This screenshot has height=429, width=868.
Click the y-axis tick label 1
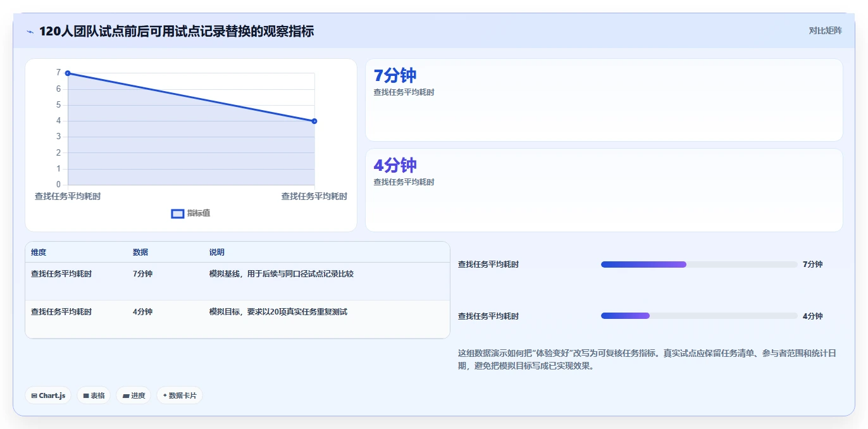click(x=58, y=168)
